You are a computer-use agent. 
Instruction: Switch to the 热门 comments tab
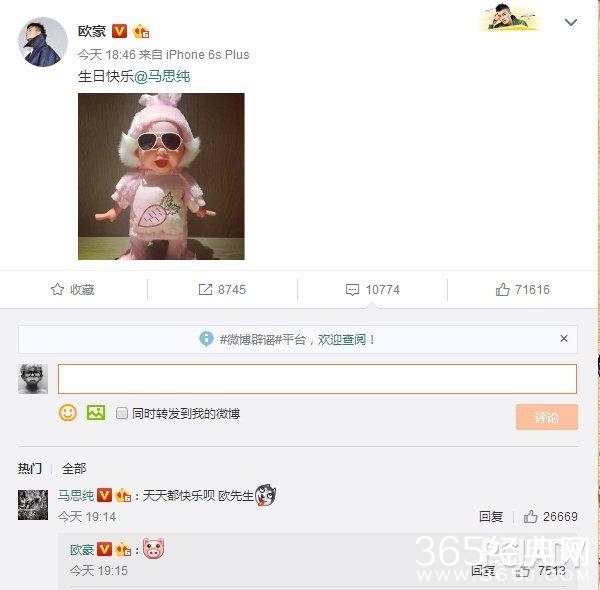pyautogui.click(x=30, y=468)
